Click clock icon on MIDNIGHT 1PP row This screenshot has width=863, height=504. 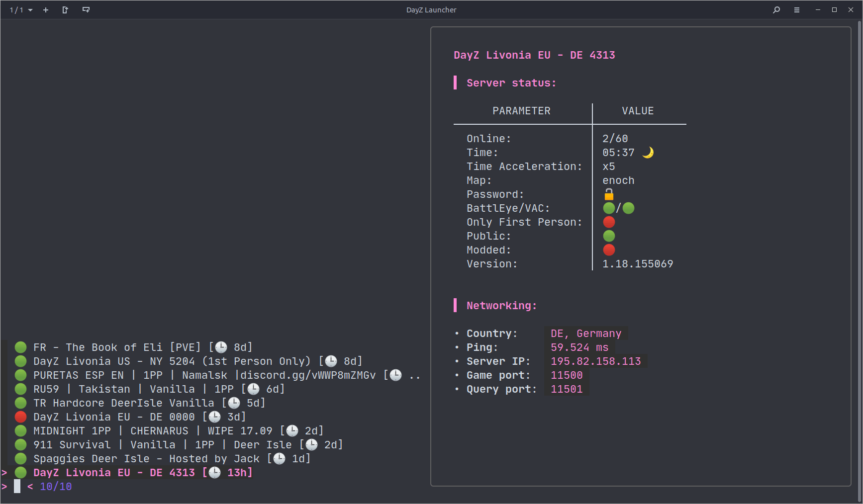pos(292,430)
